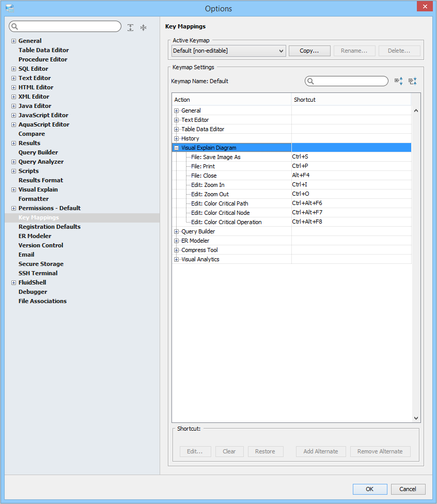Open Secure Storage options page
Screen dimensions: 437x504
41,264
